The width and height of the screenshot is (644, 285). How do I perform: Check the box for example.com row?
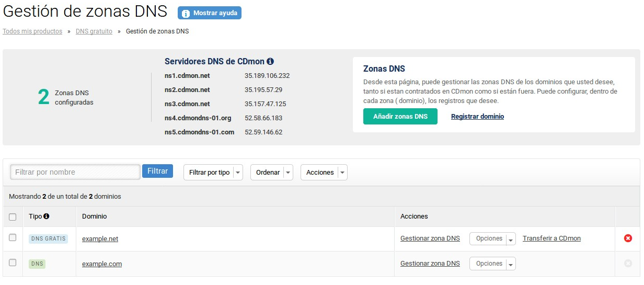[13, 263]
